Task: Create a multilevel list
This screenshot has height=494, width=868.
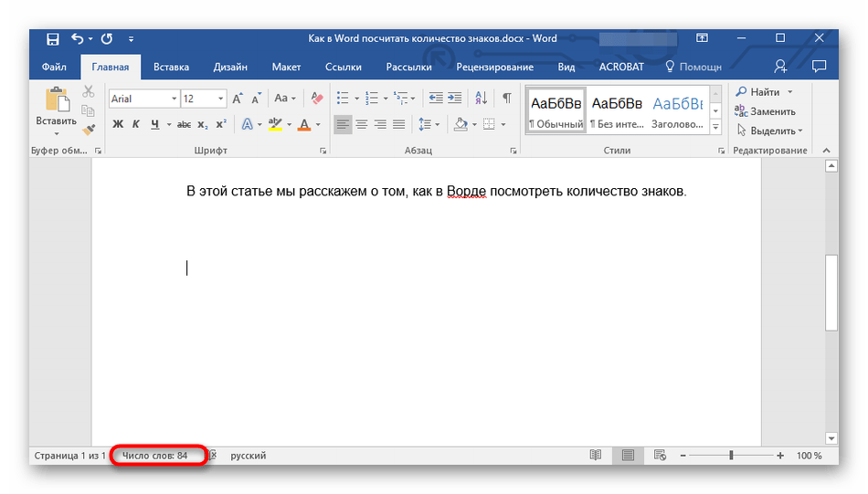Action: coord(401,99)
